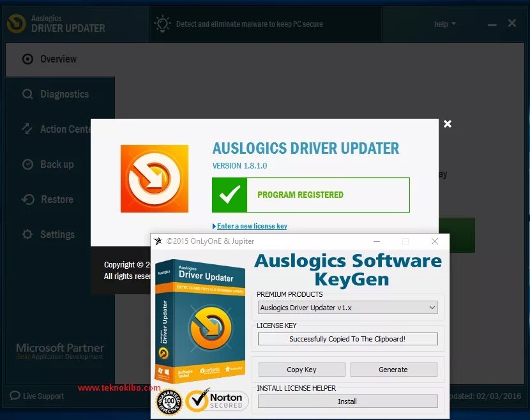Click the Generate button
The image size is (530, 420).
[x=394, y=370]
